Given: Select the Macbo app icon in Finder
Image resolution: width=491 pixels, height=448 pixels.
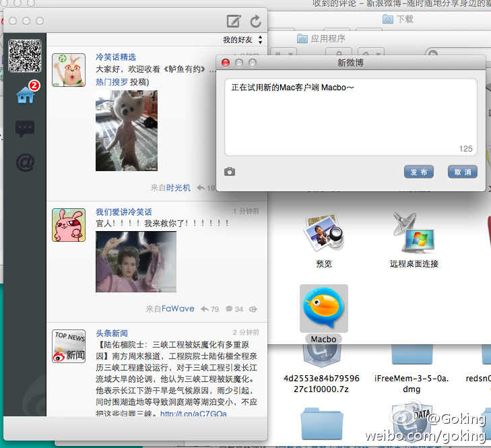Looking at the screenshot, I should click(324, 309).
